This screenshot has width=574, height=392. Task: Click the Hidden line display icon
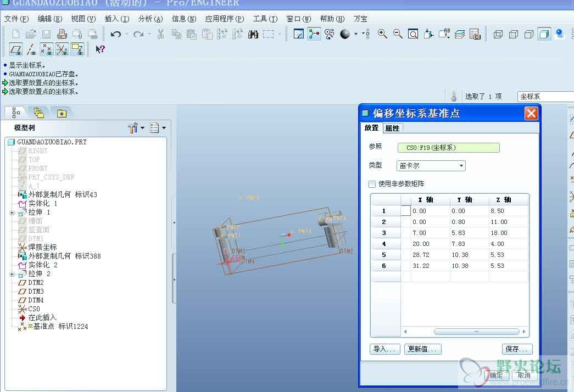(x=514, y=34)
